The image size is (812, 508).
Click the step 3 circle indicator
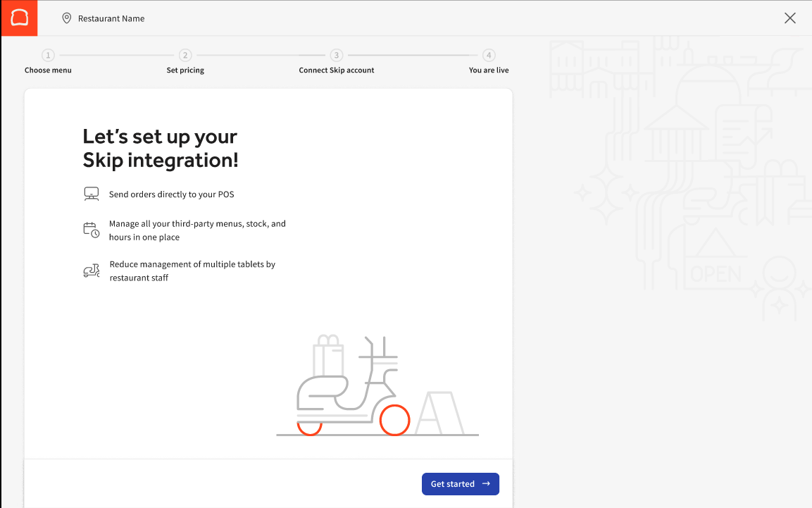point(337,55)
